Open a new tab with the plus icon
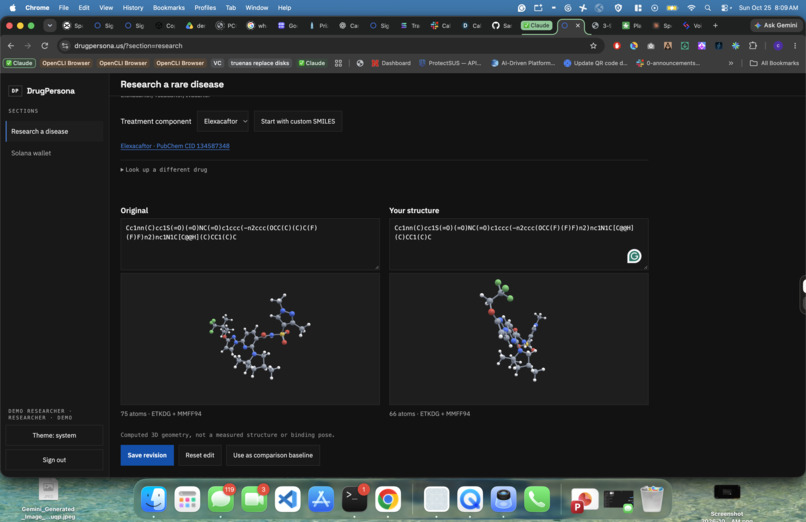 715,25
